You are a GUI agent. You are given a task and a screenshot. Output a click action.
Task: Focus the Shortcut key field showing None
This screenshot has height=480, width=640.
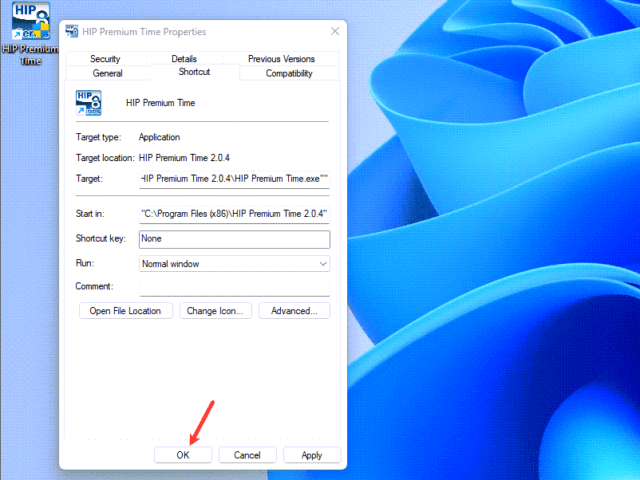click(x=234, y=239)
